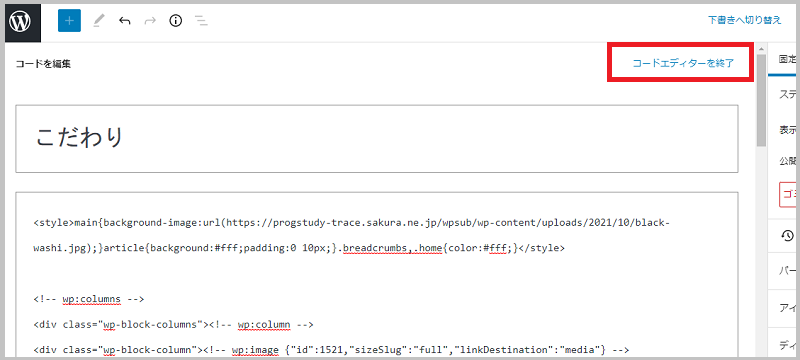
Task: Click the 表示 visibility setting row
Action: pos(788,130)
